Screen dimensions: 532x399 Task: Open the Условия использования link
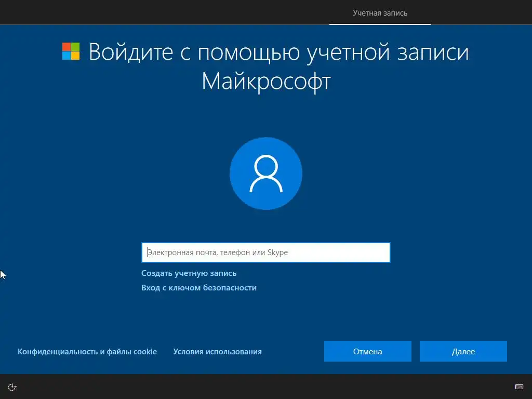click(218, 352)
